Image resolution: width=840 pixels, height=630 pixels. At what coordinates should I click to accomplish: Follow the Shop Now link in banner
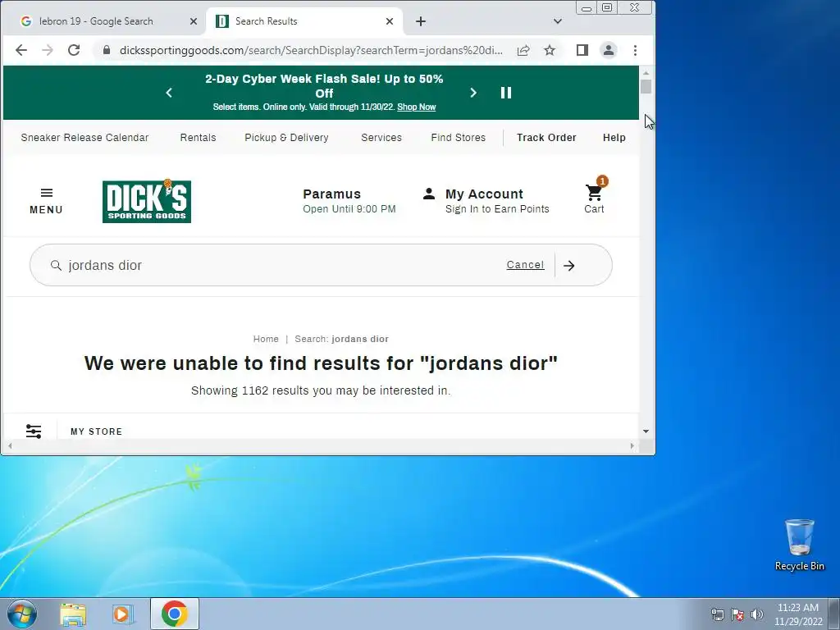pyautogui.click(x=416, y=107)
